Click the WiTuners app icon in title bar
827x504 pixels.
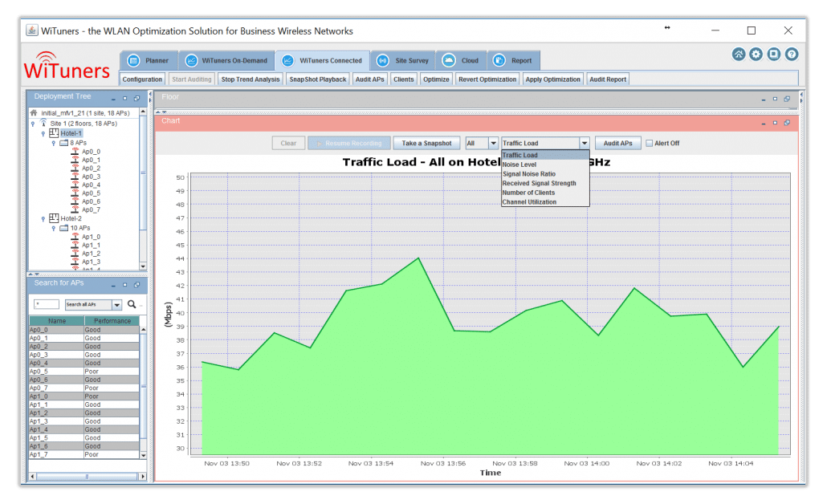click(32, 30)
